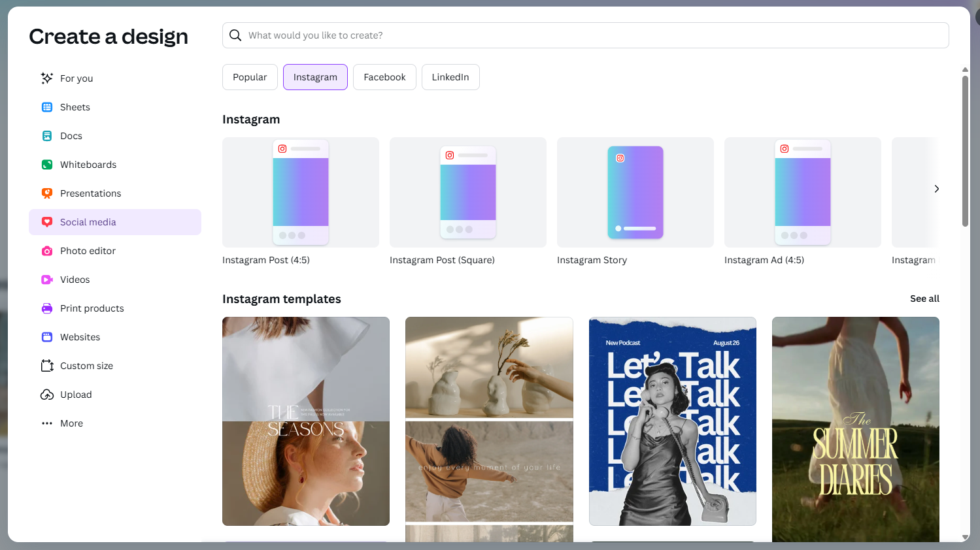The height and width of the screenshot is (550, 980).
Task: Open The Seasons template
Action: [x=306, y=421]
